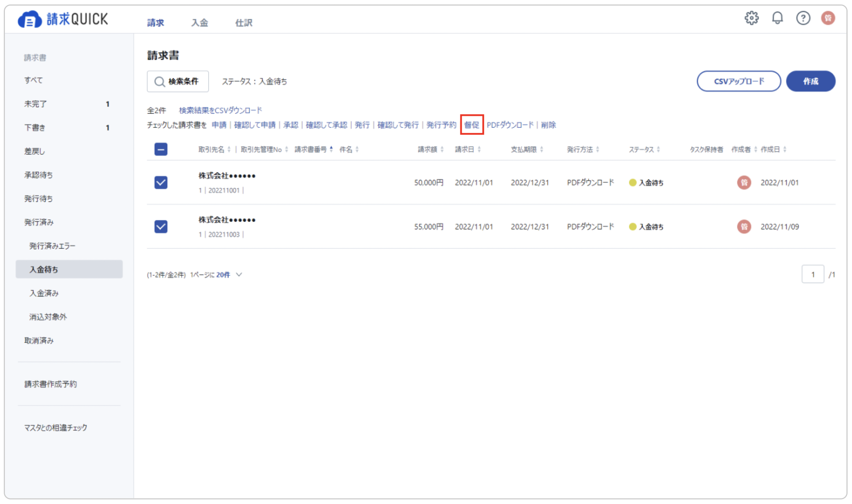Click the 確認して申請 link
The width and height of the screenshot is (852, 504).
click(254, 125)
